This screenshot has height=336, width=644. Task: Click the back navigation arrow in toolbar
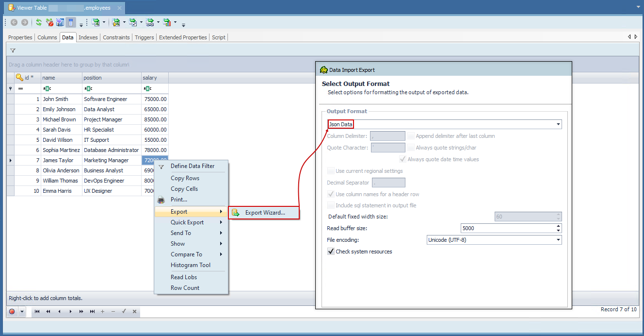point(14,22)
